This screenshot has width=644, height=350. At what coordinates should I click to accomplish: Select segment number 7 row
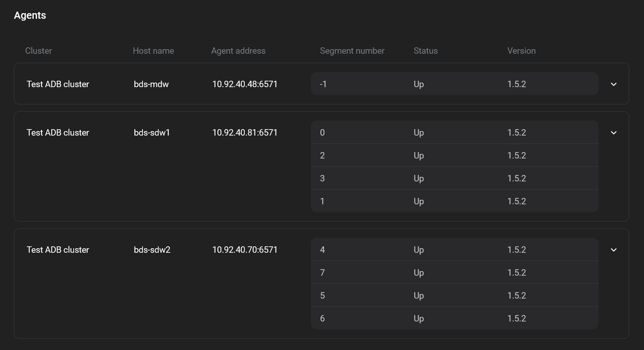454,273
